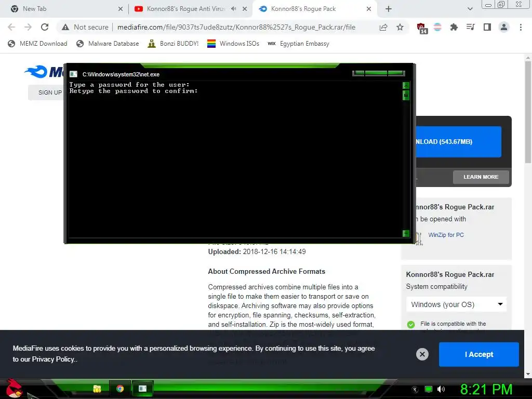Click the 8:21 PM taskbar clock
The height and width of the screenshot is (399, 532).
tap(486, 390)
